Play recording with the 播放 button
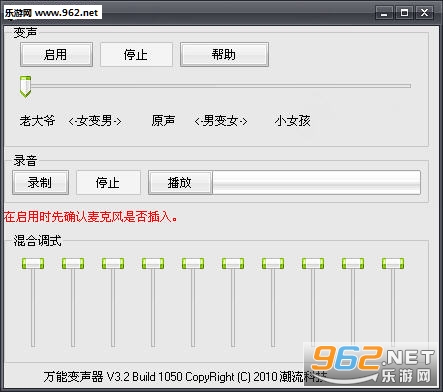443x392 pixels. tap(180, 183)
